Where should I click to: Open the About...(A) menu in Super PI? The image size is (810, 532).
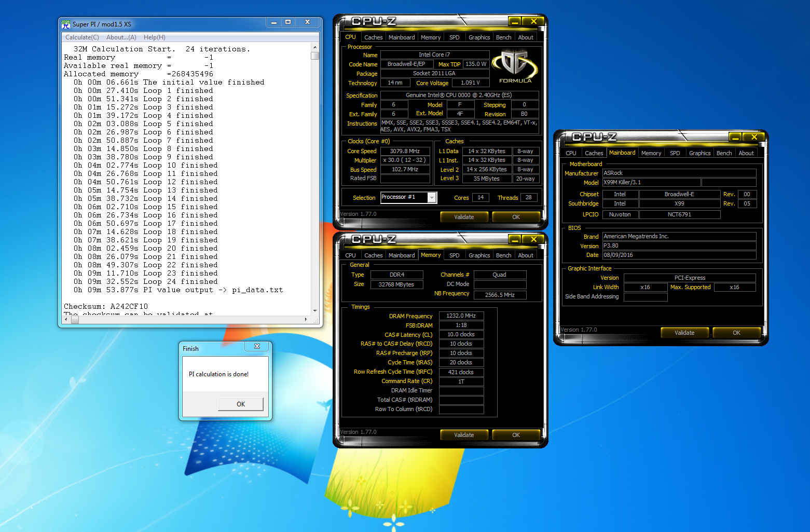121,37
